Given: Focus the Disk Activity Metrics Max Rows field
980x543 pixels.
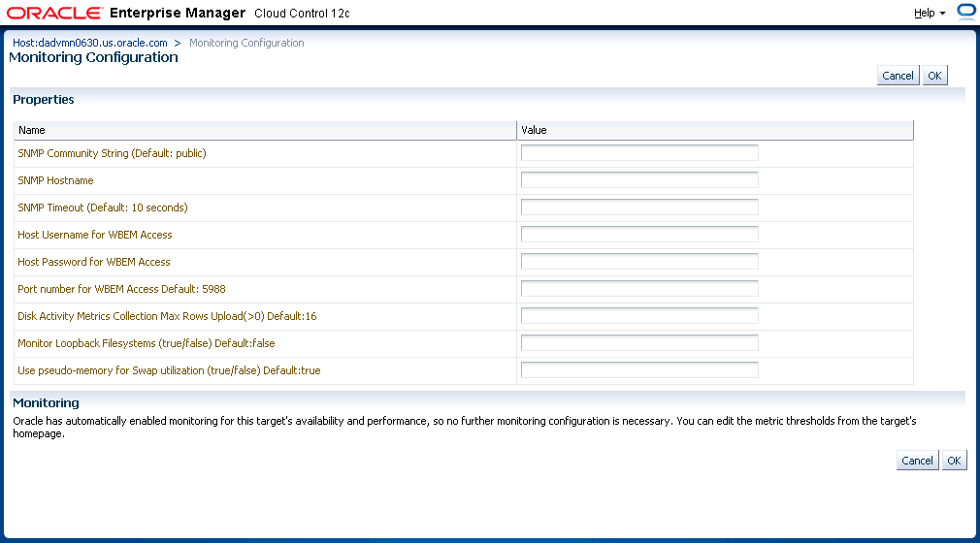Looking at the screenshot, I should click(x=639, y=315).
